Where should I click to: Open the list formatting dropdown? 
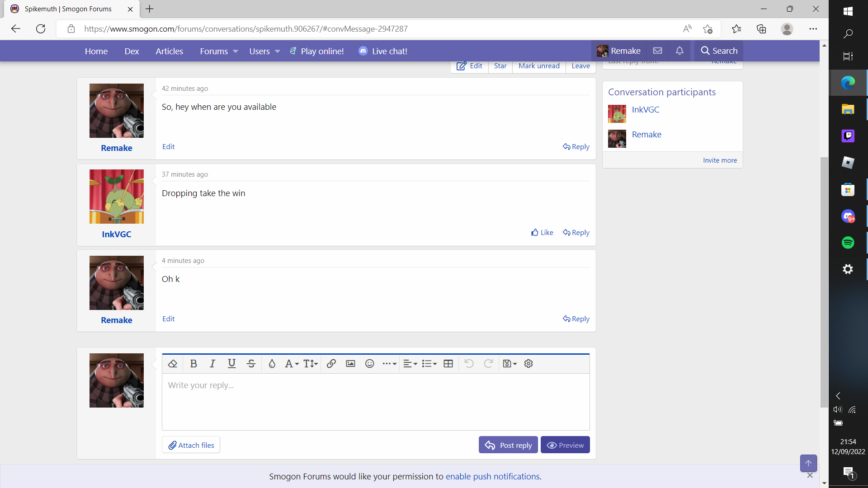(x=429, y=364)
